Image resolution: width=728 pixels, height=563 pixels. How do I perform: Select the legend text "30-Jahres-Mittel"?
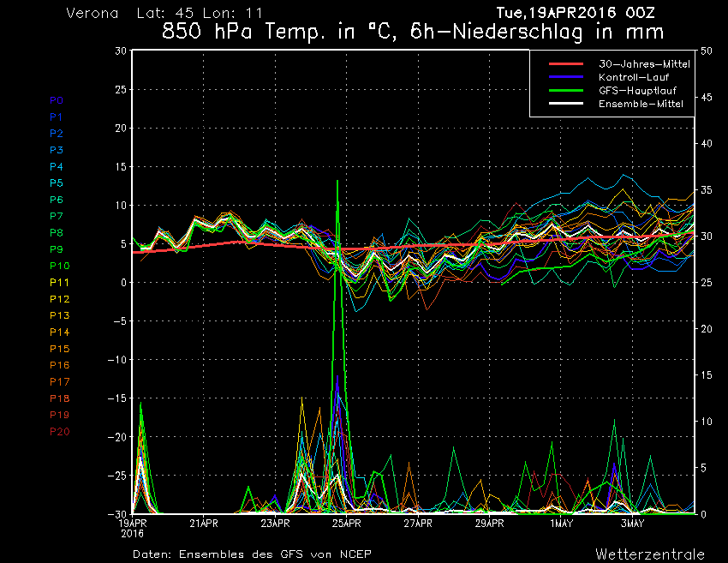coord(644,64)
